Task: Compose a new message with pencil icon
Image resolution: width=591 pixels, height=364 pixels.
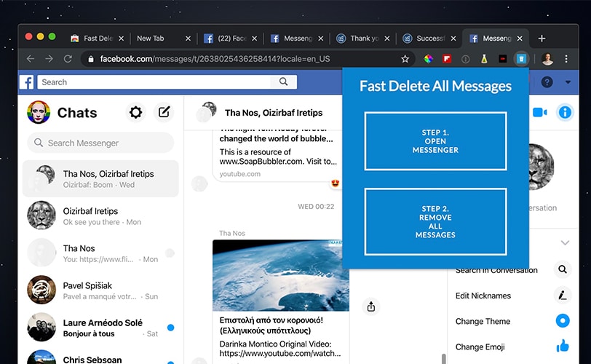Action: click(164, 112)
